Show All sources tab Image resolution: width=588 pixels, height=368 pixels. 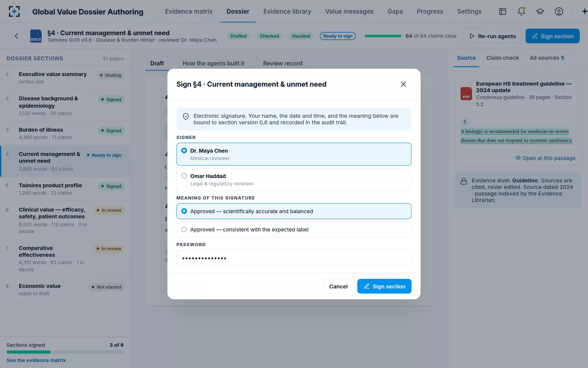point(547,58)
